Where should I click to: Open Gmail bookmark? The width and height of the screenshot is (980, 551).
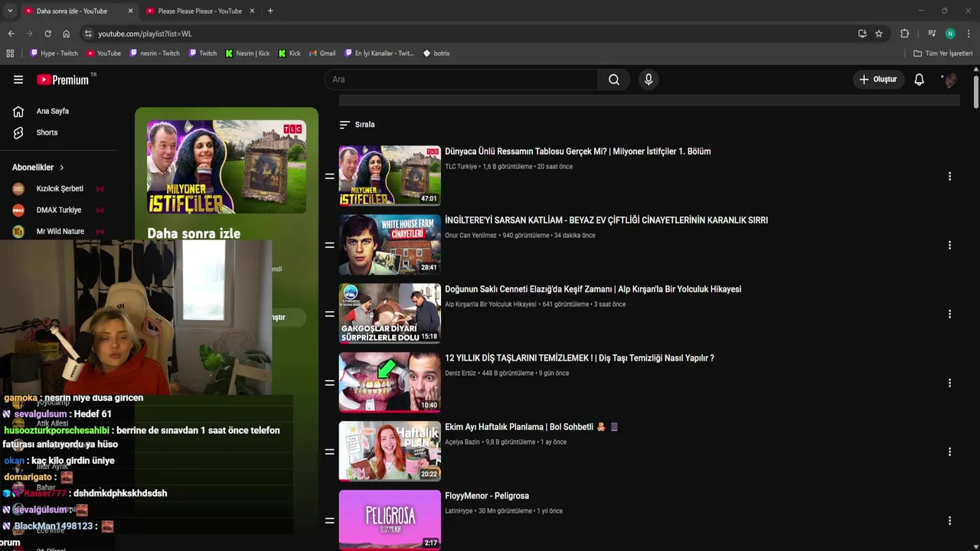tap(322, 54)
